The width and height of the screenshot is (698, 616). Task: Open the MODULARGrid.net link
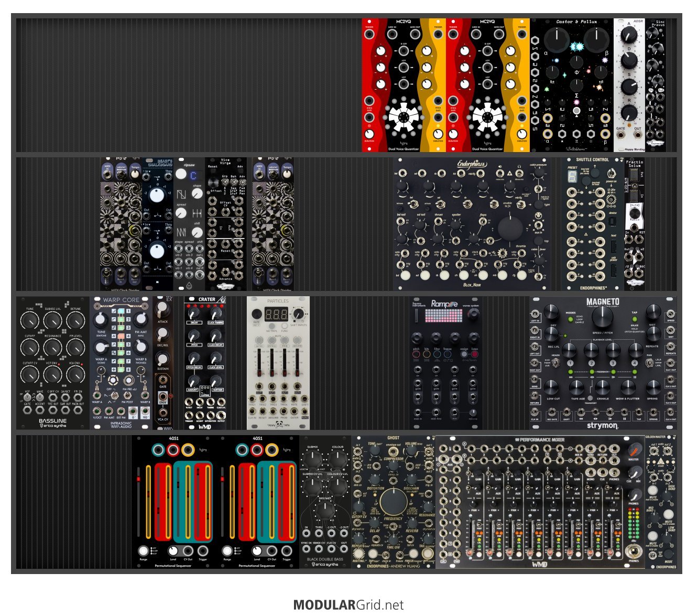tap(348, 605)
